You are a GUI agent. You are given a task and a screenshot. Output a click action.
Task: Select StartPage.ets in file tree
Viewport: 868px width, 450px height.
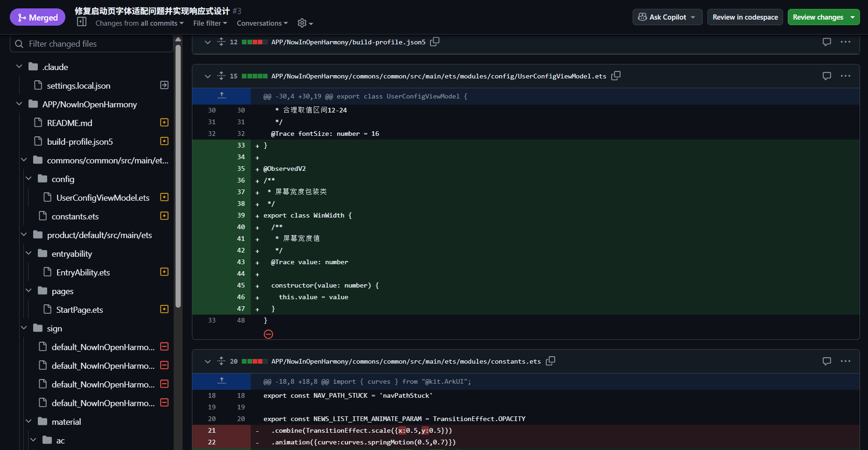coord(79,309)
